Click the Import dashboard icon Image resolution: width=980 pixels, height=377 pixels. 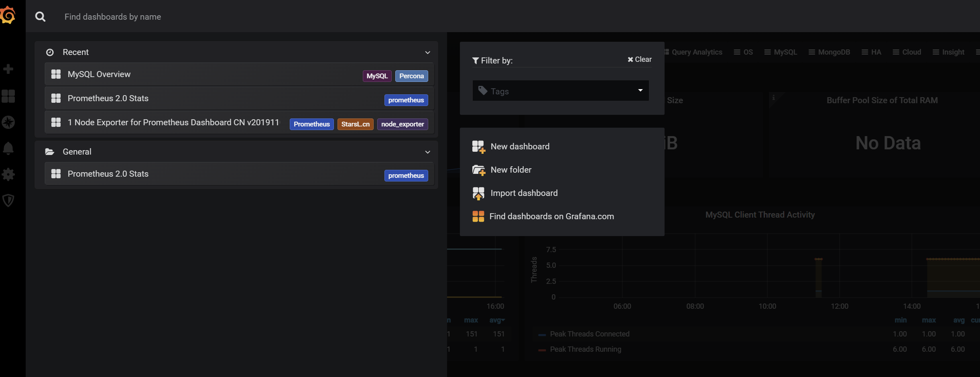click(x=478, y=194)
